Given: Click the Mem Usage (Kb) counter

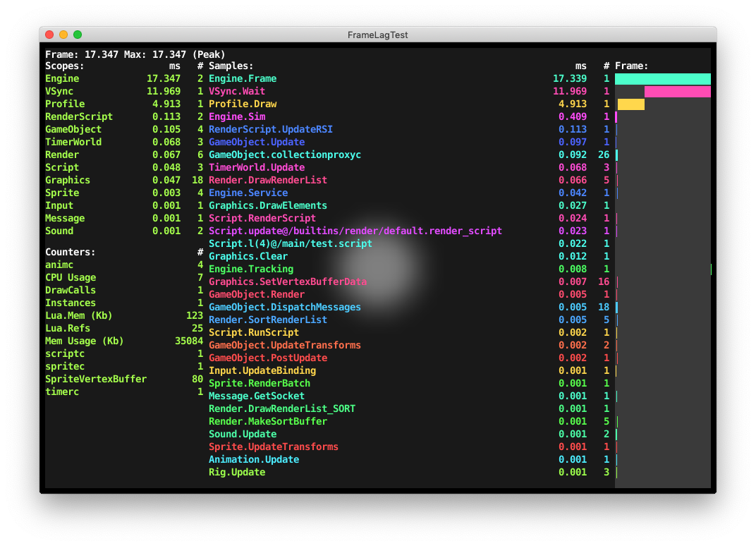Looking at the screenshot, I should 85,341.
